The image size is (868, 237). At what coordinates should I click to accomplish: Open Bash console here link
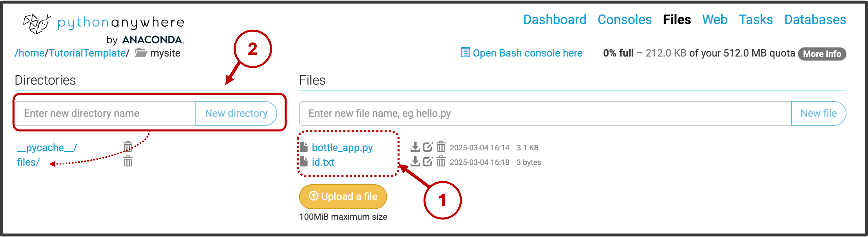click(521, 53)
